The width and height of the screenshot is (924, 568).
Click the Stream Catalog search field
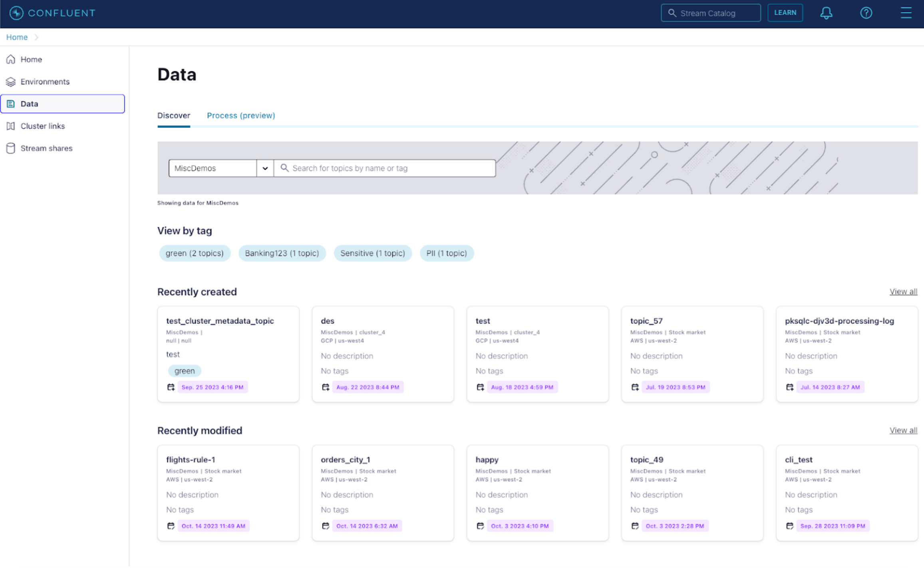(711, 13)
